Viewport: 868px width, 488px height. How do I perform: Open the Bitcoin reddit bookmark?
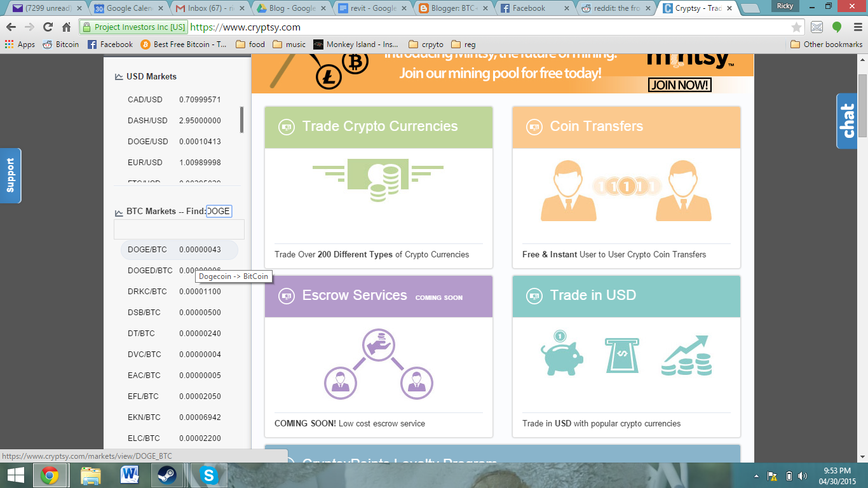click(61, 44)
